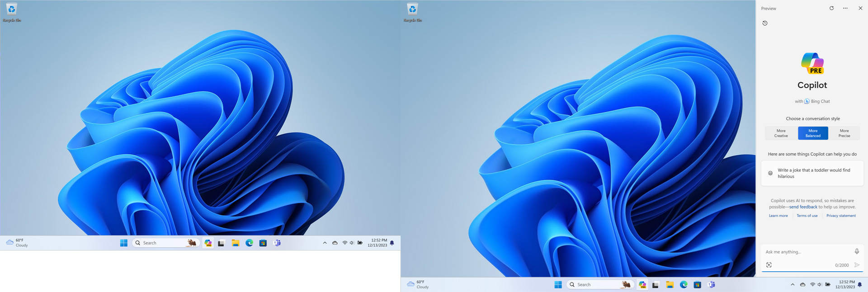Open the Start menu on the right taskbar
This screenshot has width=868, height=292.
pos(558,284)
